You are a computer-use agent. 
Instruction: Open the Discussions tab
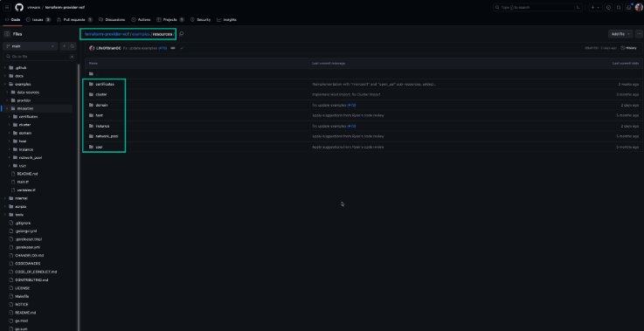(x=112, y=20)
